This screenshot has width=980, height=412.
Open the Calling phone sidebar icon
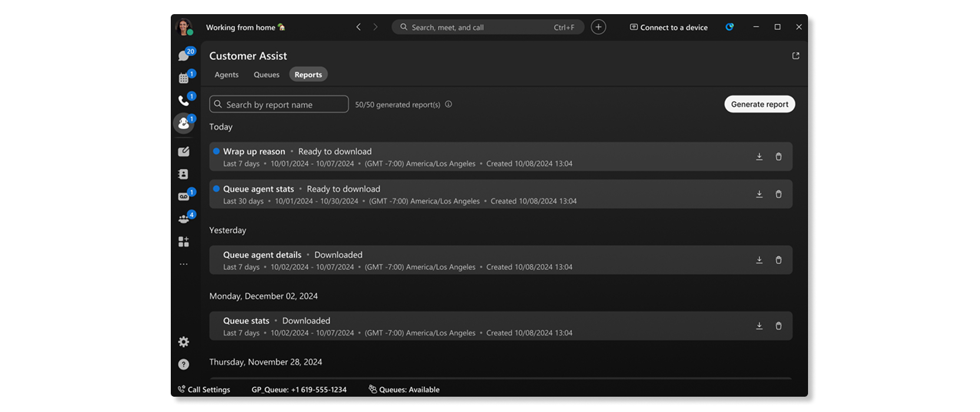(x=184, y=101)
